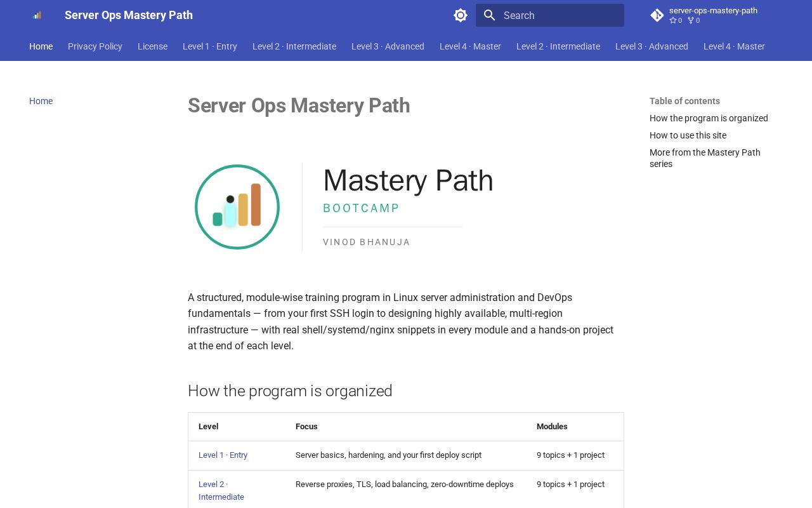
Task: Focus the Search input field
Action: (x=550, y=15)
